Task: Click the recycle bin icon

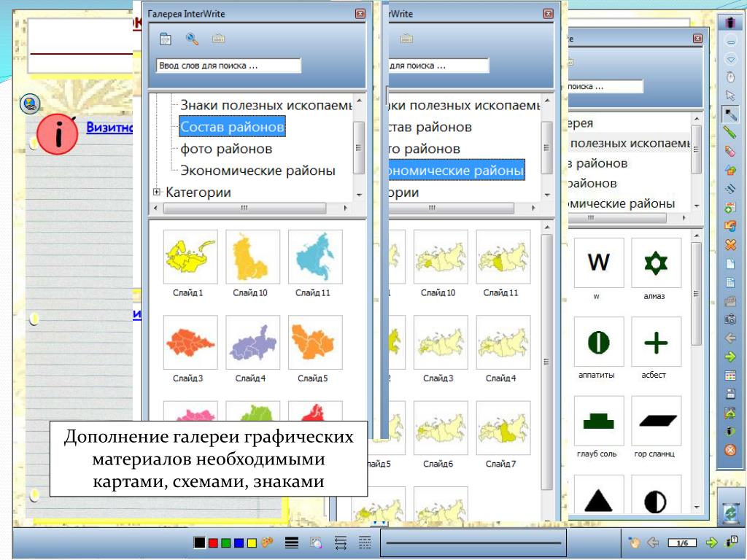Action: [x=730, y=513]
